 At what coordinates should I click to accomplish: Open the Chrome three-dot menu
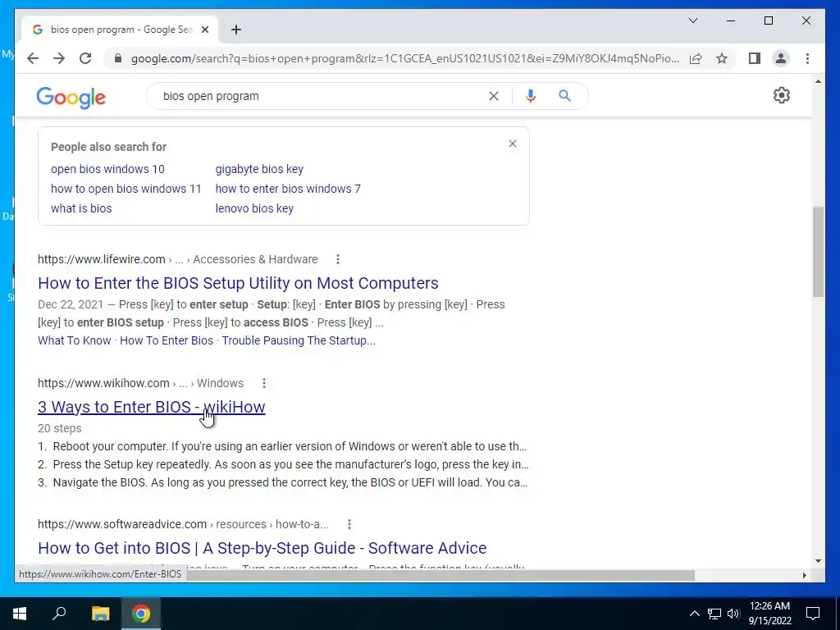(807, 58)
